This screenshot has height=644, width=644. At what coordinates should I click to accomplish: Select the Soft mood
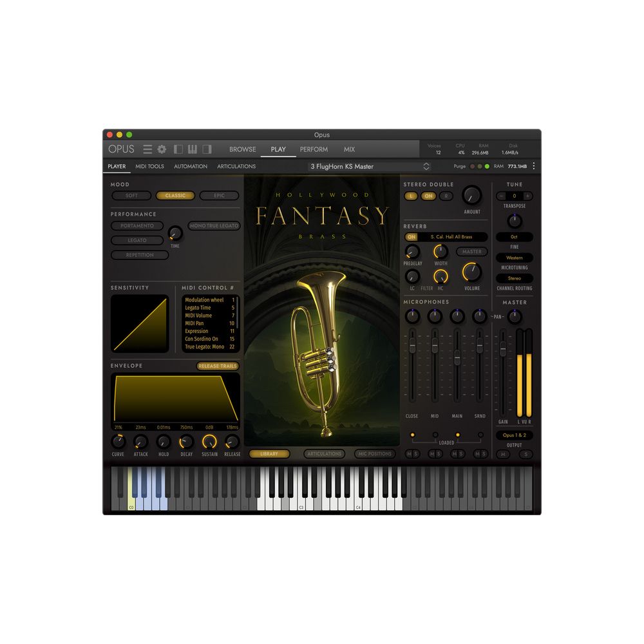131,196
